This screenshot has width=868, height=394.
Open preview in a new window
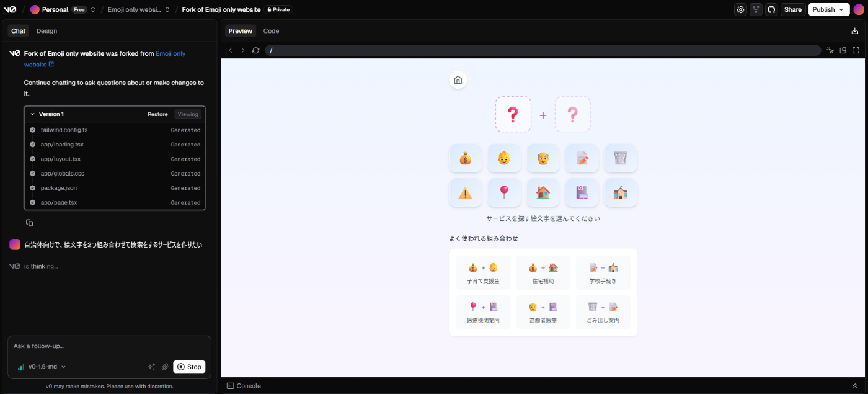pos(843,50)
